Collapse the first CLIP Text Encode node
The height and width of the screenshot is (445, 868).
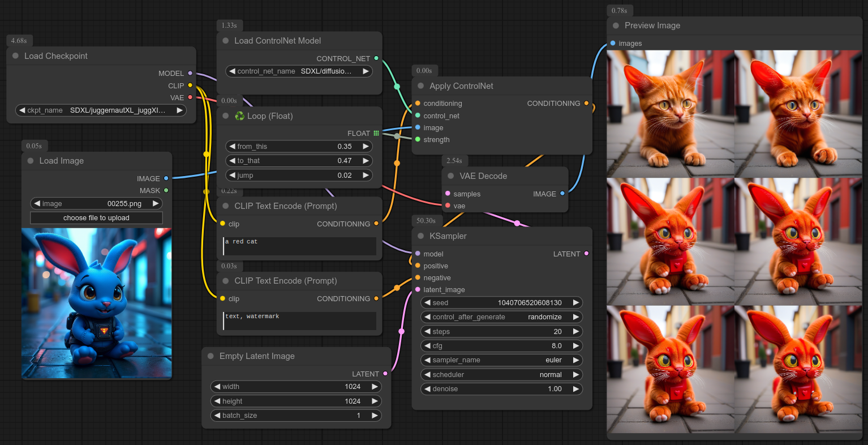[225, 206]
